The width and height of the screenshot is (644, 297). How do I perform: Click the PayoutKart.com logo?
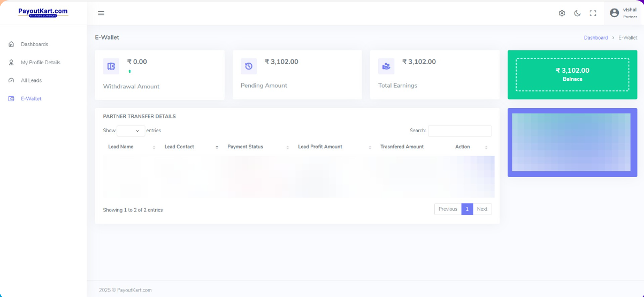point(43,12)
